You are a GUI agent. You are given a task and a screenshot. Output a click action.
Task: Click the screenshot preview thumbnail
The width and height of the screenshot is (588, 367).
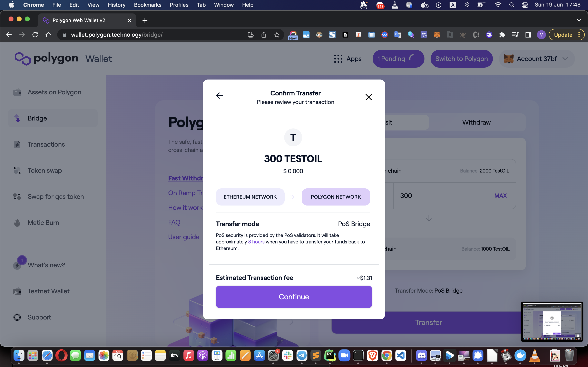[x=552, y=321]
